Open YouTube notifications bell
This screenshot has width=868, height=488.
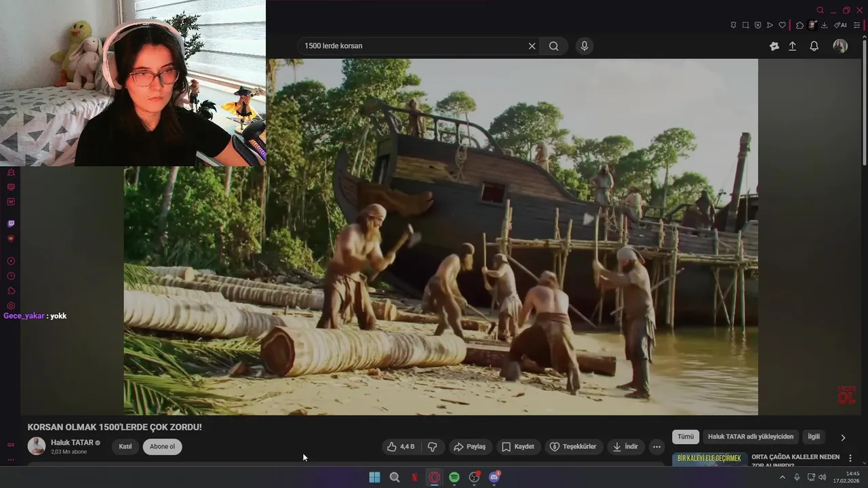(814, 46)
